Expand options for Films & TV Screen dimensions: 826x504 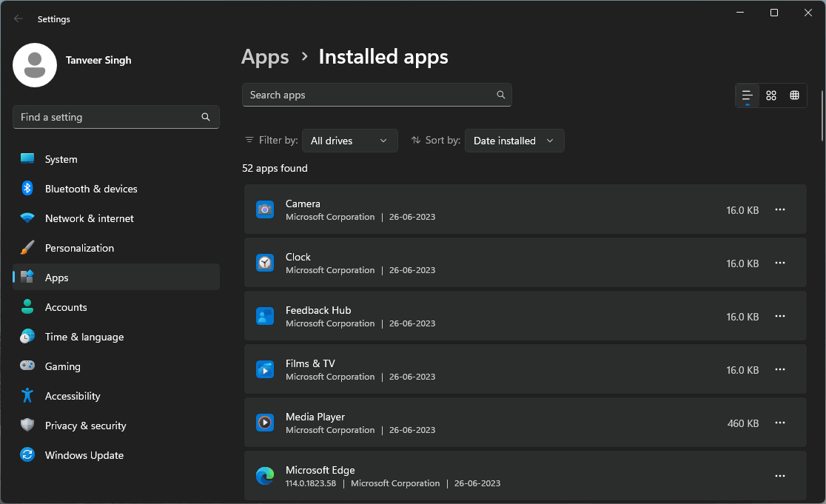click(x=779, y=369)
